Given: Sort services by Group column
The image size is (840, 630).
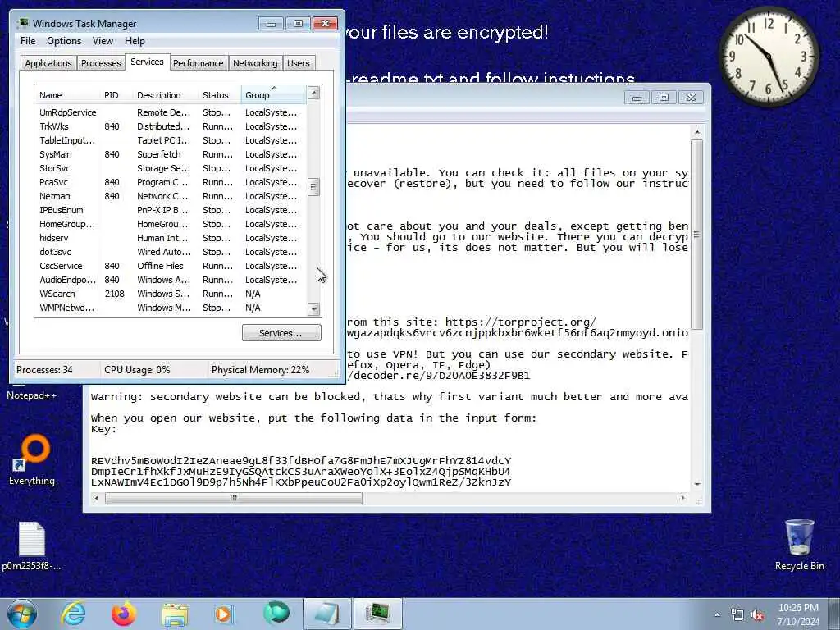Looking at the screenshot, I should (273, 95).
